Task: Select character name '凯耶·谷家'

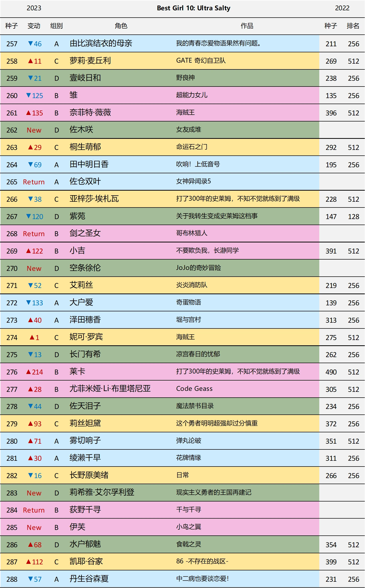Action: click(x=86, y=561)
